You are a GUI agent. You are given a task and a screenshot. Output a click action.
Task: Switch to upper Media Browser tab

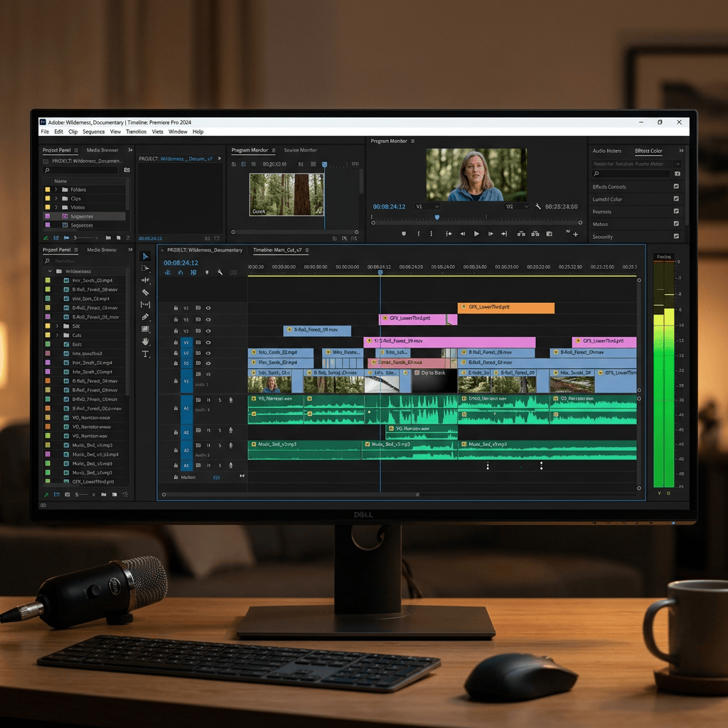coord(102,150)
